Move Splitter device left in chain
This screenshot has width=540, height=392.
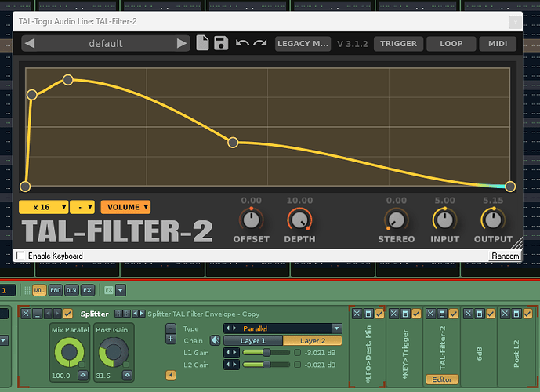(x=48, y=314)
